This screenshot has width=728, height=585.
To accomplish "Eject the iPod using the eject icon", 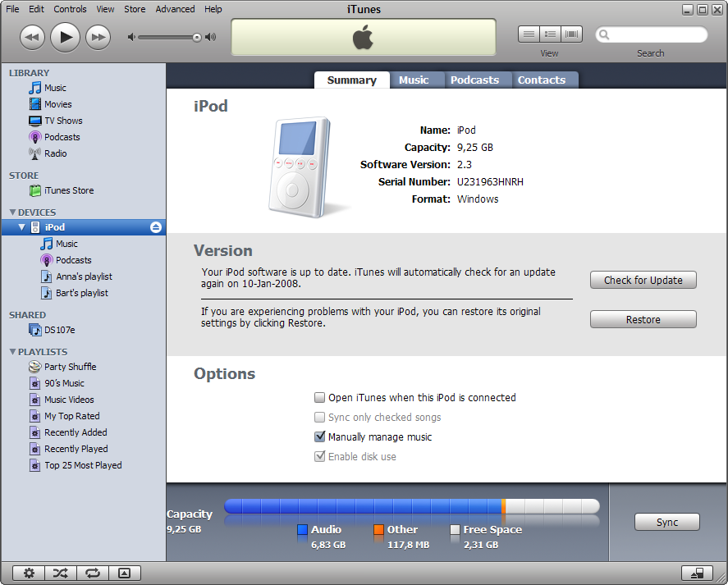I will (156, 227).
